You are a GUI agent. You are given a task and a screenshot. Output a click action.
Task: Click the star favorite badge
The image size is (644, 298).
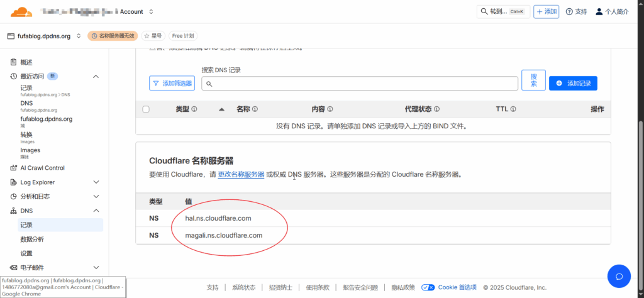(153, 36)
